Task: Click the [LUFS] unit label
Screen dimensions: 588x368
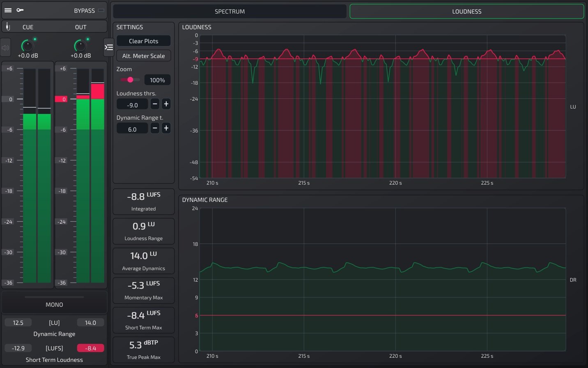Action: pyautogui.click(x=54, y=348)
